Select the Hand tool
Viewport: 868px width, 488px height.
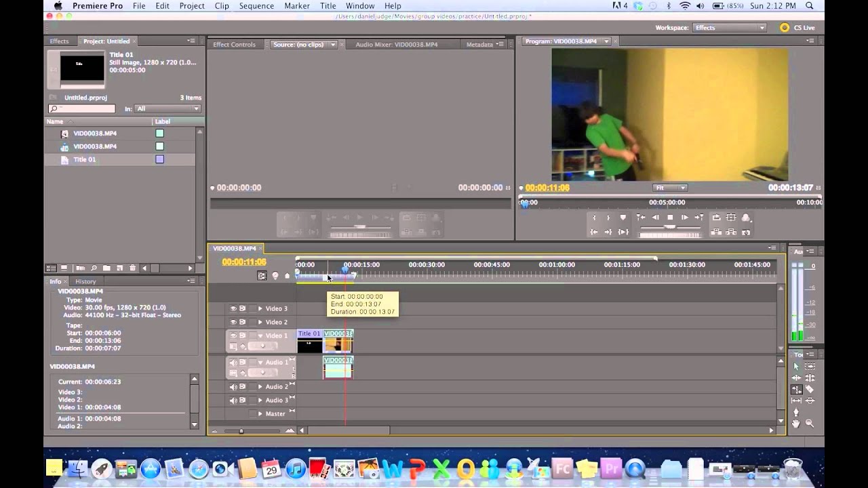(x=796, y=424)
